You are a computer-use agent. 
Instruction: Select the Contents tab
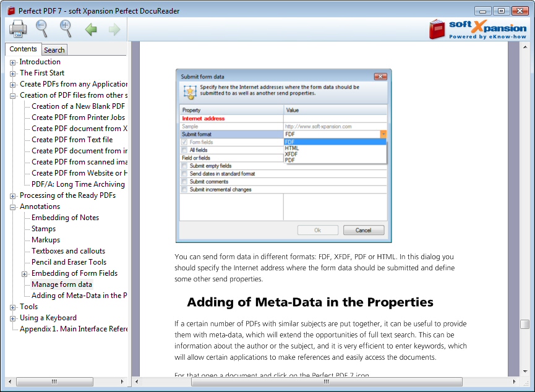coord(24,49)
